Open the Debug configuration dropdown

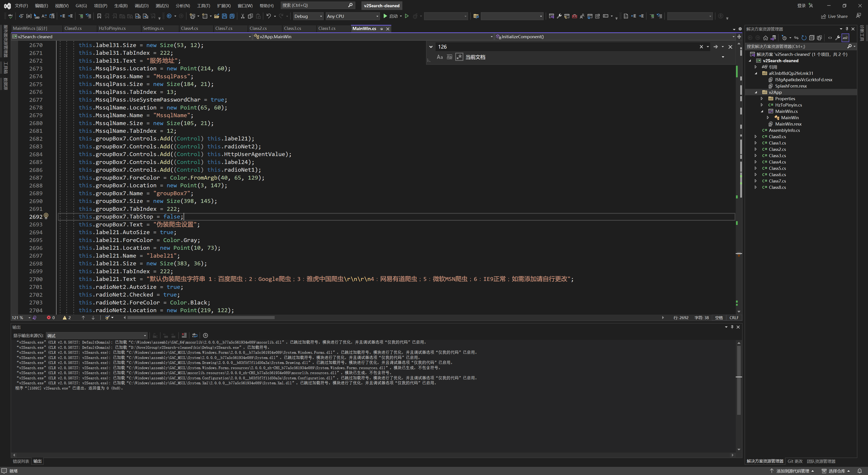point(308,16)
